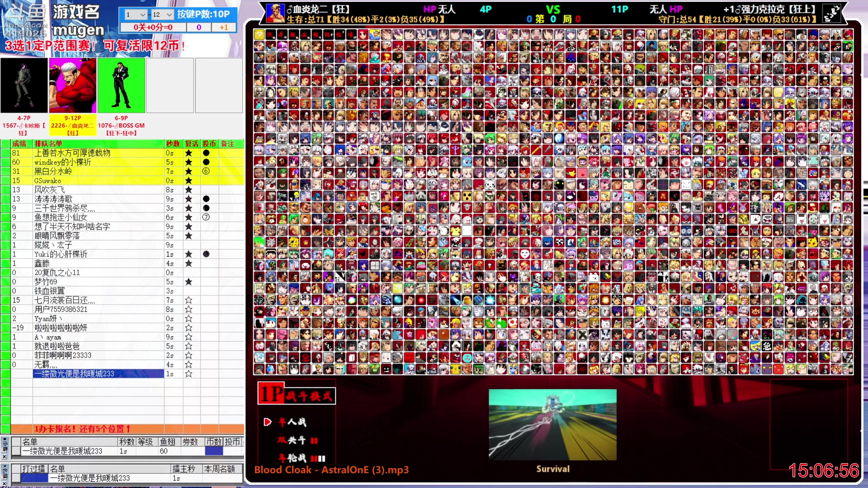Click the 15:06:56 clock display
Image resolution: width=868 pixels, height=488 pixels.
pos(824,470)
